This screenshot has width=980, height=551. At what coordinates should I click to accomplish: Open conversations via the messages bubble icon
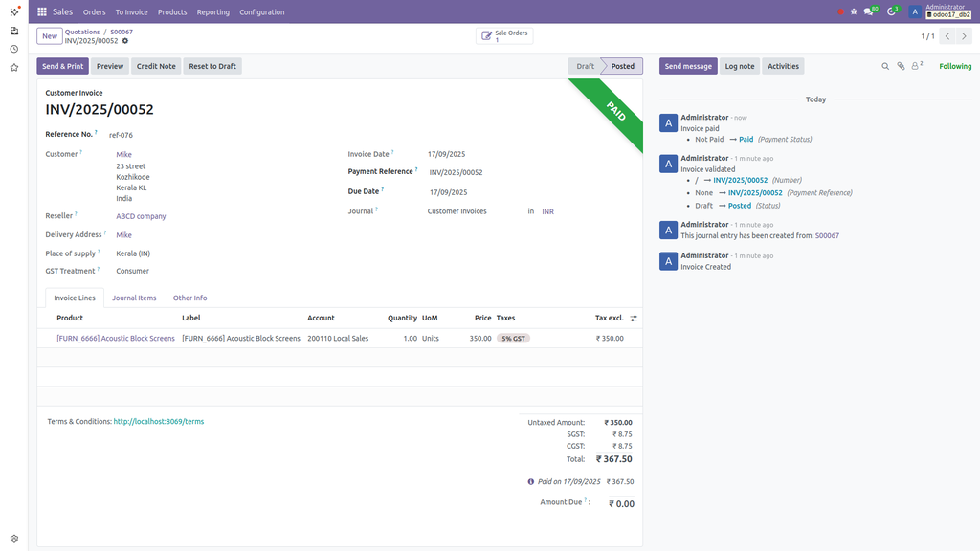tap(868, 11)
